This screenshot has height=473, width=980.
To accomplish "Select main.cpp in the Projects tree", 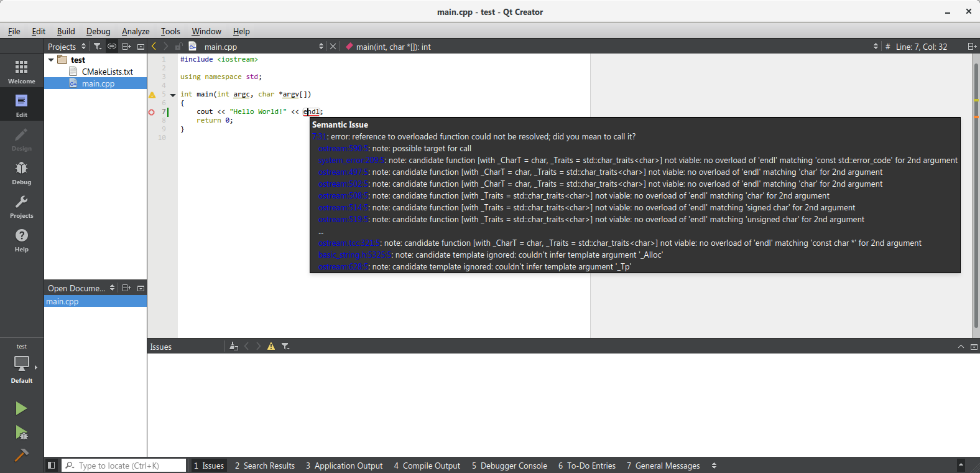I will tap(95, 83).
